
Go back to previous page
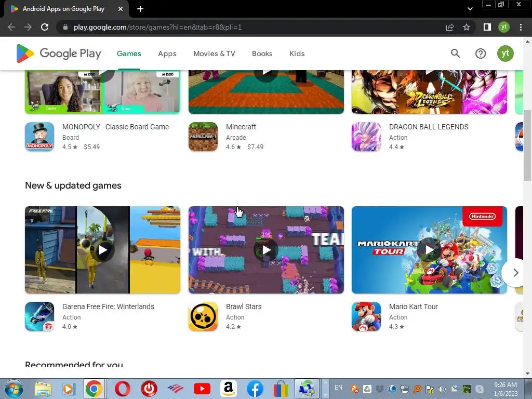coord(11,27)
